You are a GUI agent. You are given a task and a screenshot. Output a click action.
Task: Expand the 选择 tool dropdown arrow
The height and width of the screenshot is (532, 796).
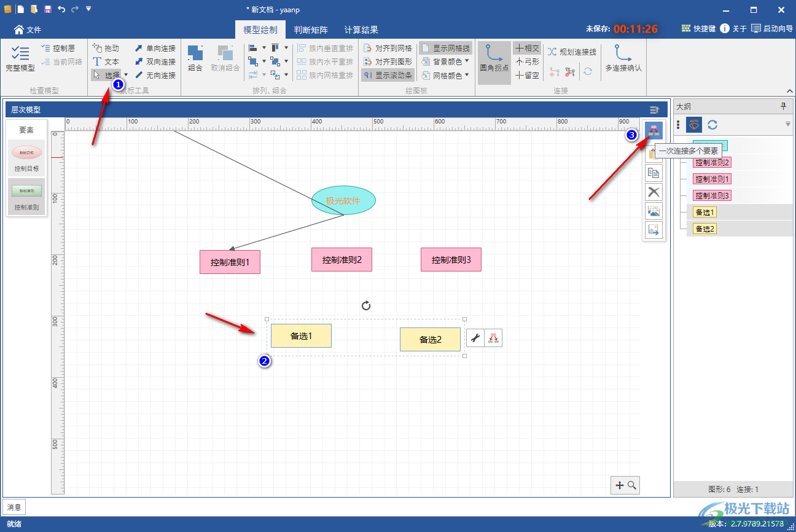(126, 75)
